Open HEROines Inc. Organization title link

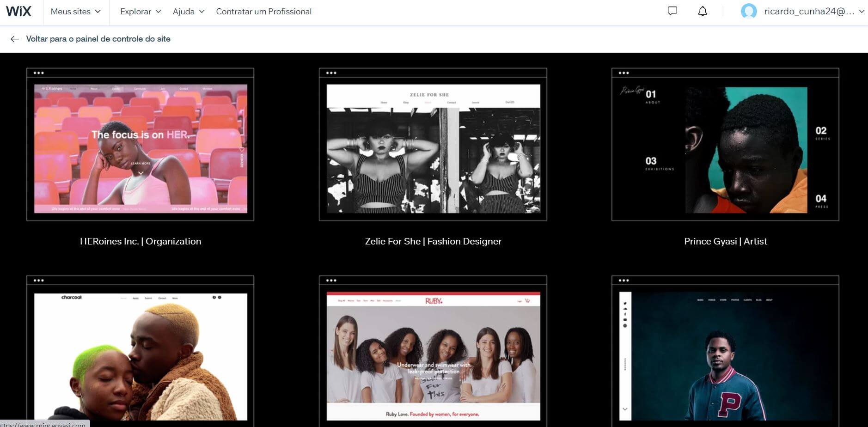point(141,241)
